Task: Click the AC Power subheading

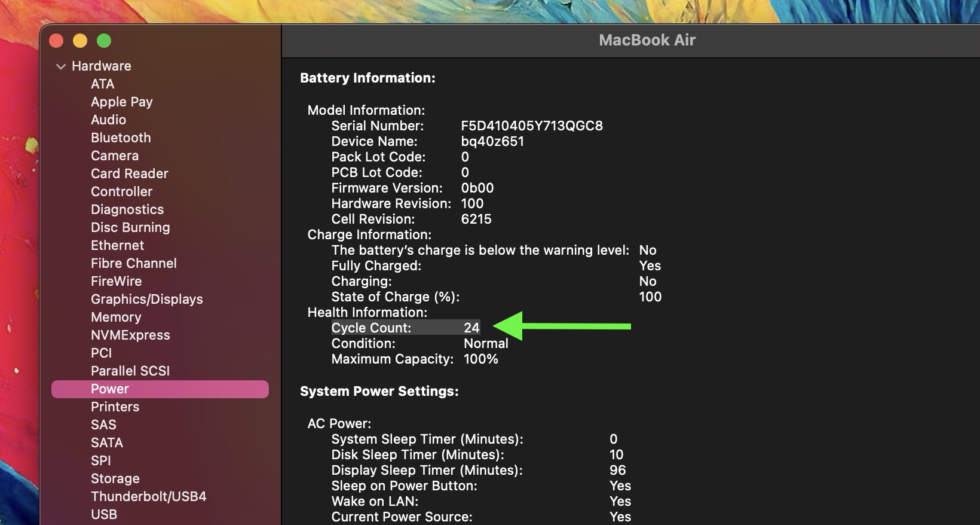Action: pos(339,423)
